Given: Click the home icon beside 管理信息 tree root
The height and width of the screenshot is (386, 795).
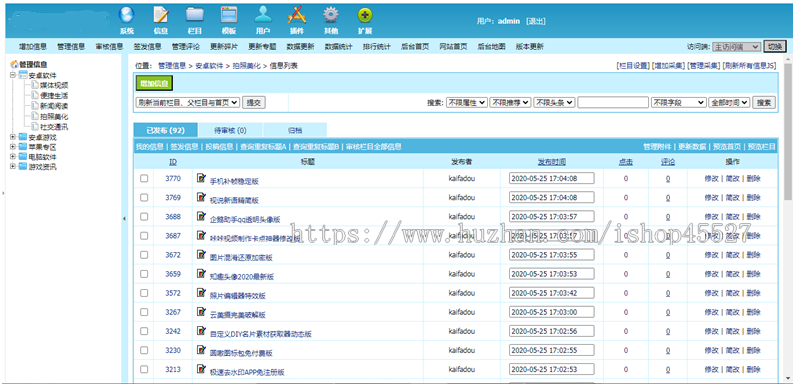Looking at the screenshot, I should [14, 64].
